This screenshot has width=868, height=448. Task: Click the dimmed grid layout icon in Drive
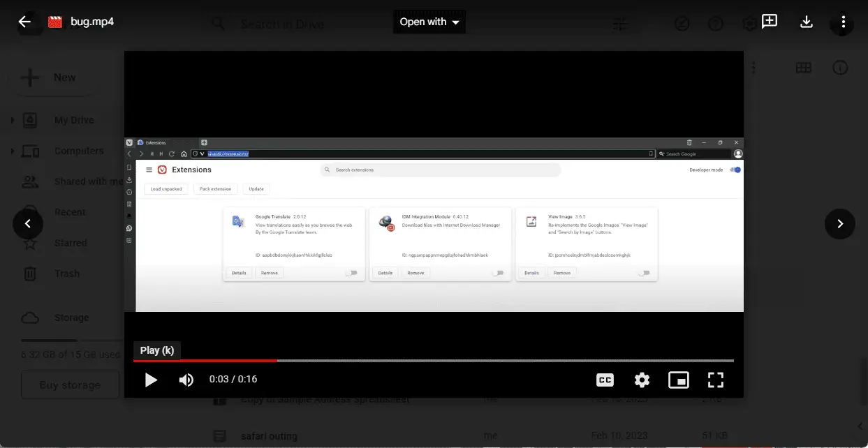[803, 68]
